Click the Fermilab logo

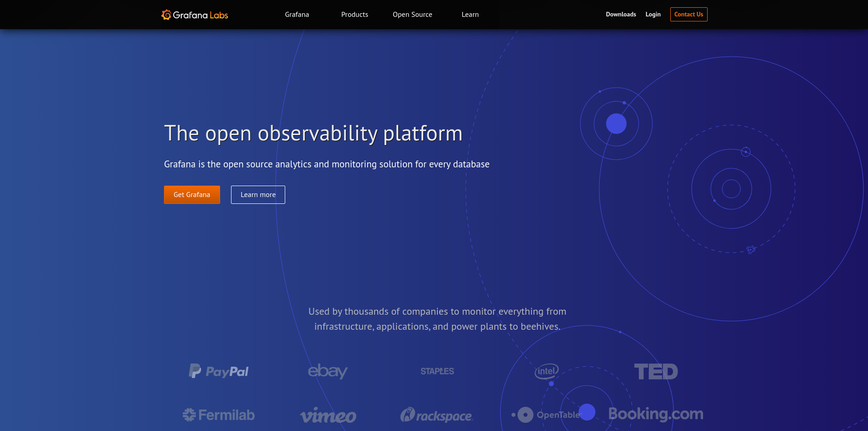pos(218,414)
